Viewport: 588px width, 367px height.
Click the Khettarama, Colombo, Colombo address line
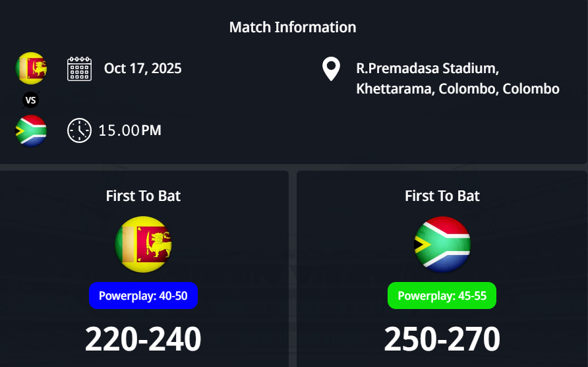(457, 89)
